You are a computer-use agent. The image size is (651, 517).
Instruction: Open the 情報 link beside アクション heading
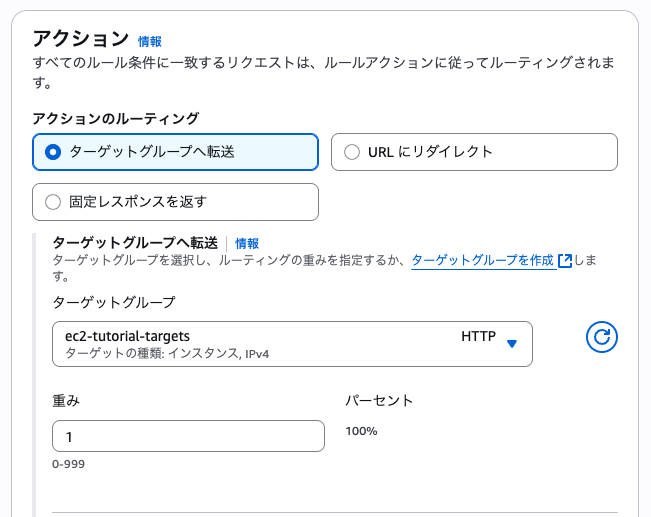(150, 42)
